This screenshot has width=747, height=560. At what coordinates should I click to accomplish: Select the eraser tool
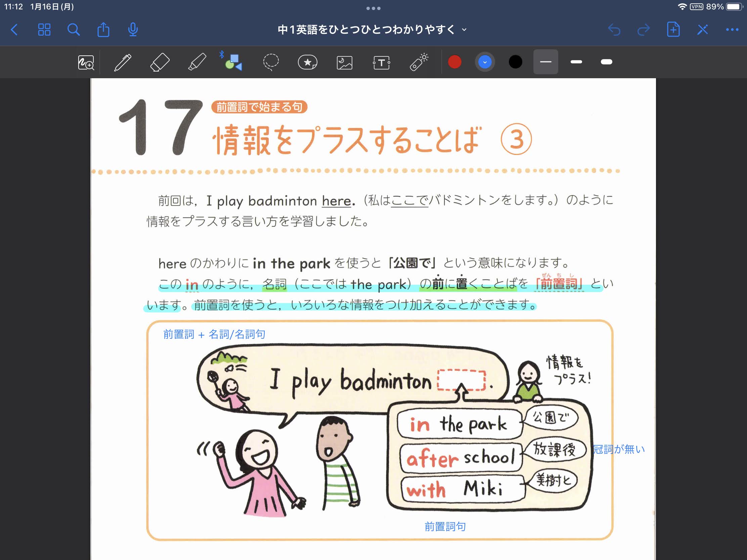coord(160,62)
